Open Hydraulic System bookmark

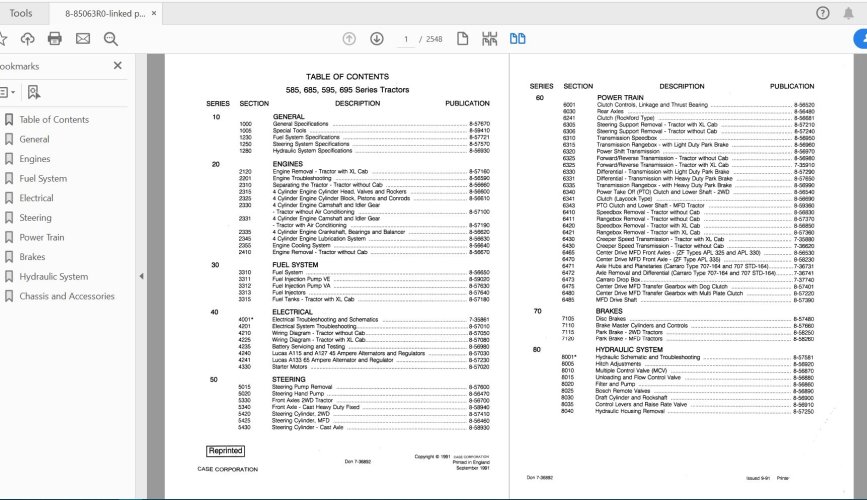54,277
